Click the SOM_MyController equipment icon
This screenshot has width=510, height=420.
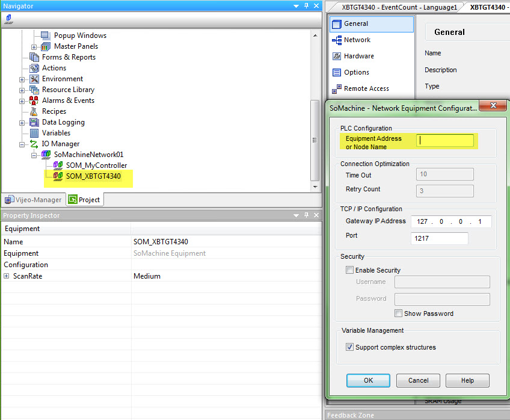point(58,165)
